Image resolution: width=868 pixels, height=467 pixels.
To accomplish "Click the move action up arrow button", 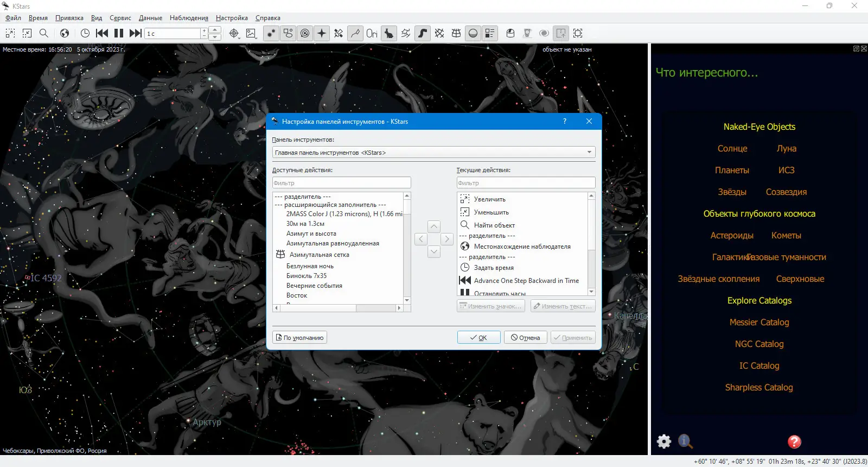I will click(x=434, y=226).
